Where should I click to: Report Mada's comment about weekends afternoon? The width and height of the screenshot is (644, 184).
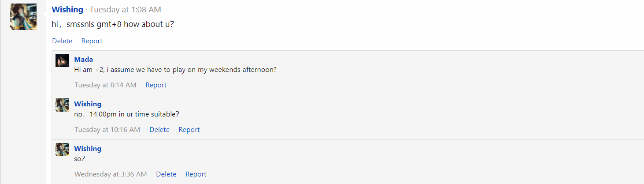pos(156,85)
